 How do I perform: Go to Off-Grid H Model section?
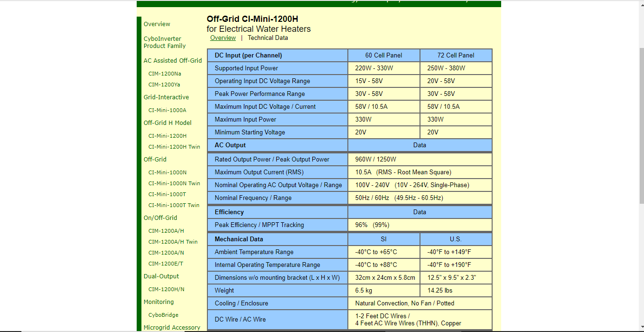click(x=168, y=123)
